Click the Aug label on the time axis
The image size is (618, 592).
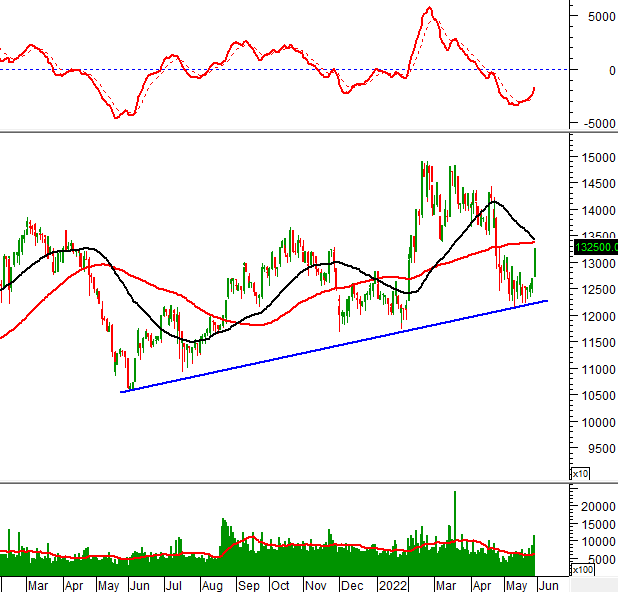click(212, 584)
